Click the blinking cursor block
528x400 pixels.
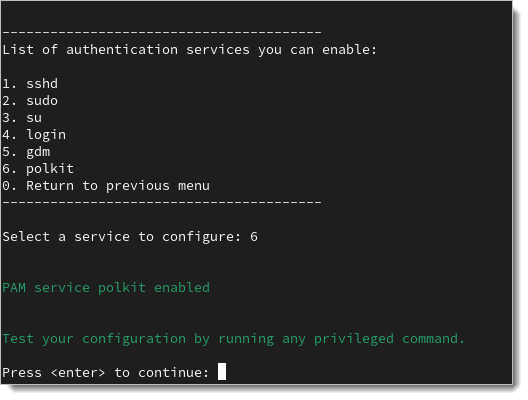pos(222,371)
